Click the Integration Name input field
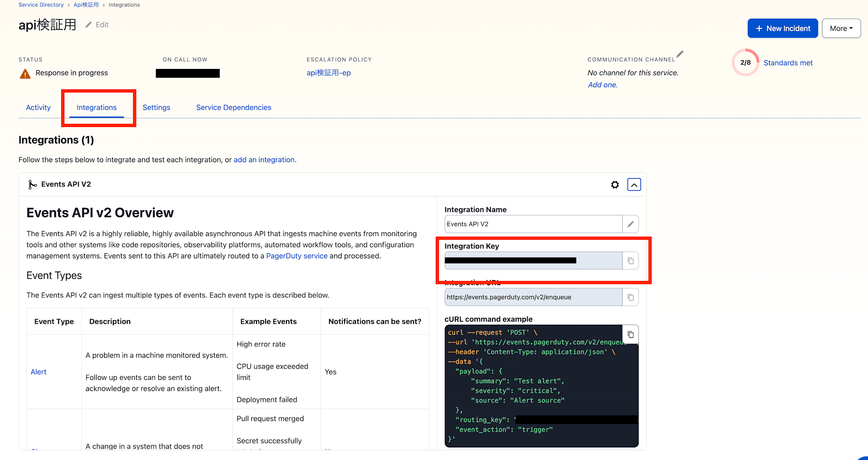The height and width of the screenshot is (460, 868). pos(533,224)
